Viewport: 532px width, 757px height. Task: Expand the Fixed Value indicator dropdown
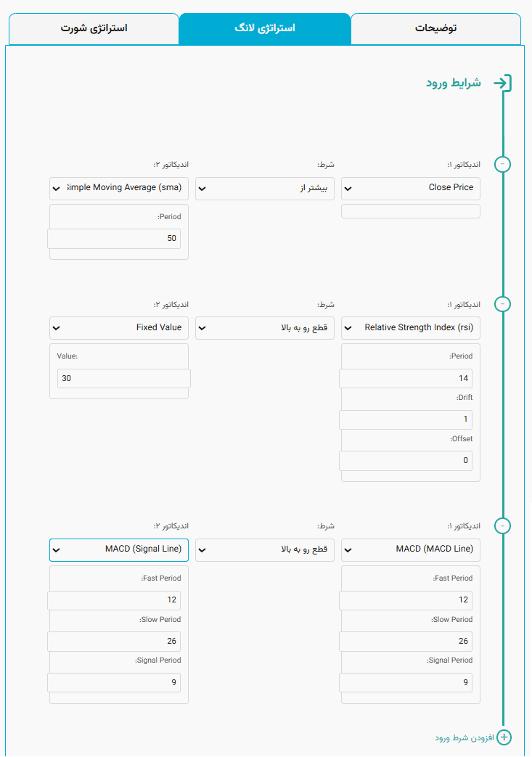pyautogui.click(x=119, y=328)
